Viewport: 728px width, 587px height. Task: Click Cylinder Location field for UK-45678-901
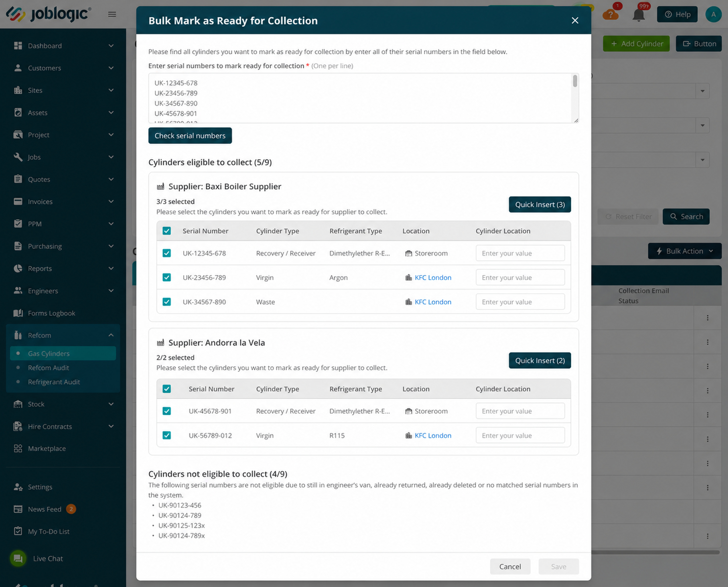point(520,411)
